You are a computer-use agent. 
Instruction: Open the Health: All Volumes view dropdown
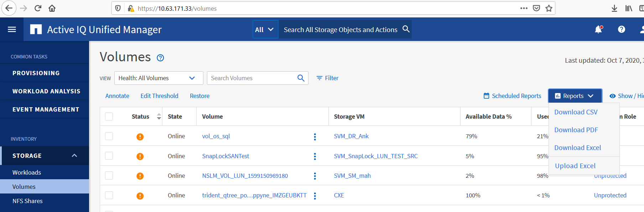click(x=159, y=78)
